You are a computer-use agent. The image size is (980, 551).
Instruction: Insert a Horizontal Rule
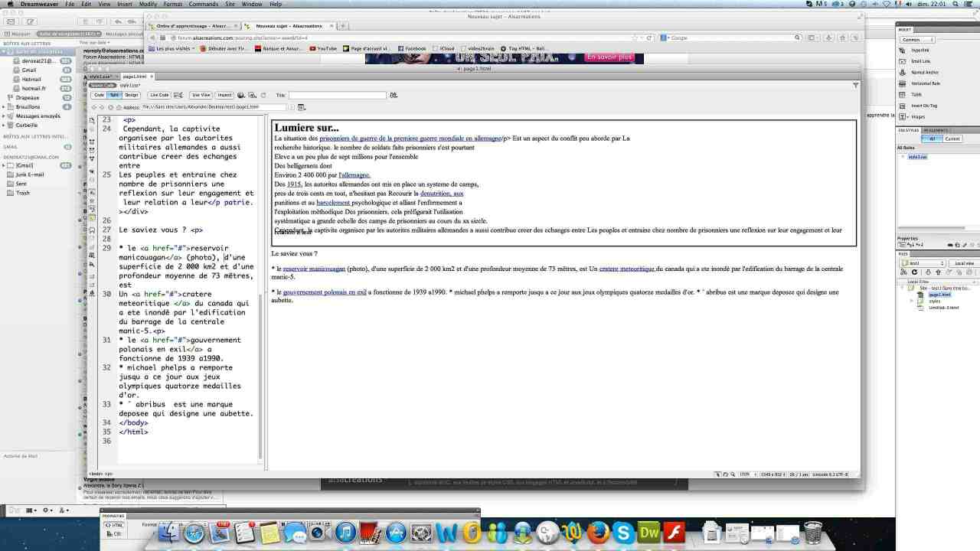(925, 83)
